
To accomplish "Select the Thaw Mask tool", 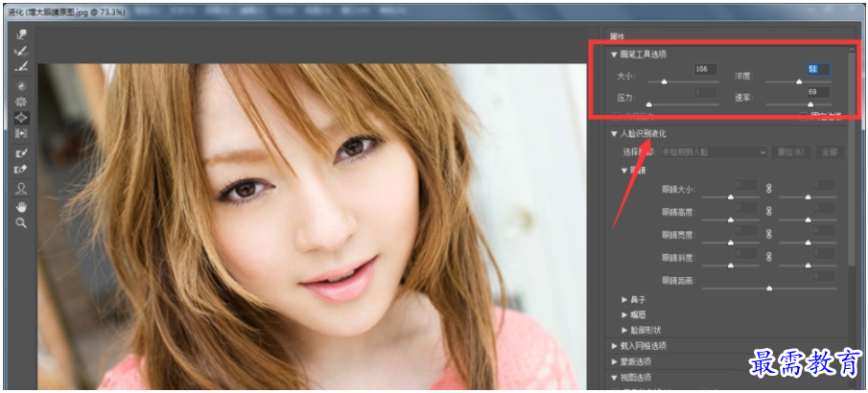I will tap(22, 170).
